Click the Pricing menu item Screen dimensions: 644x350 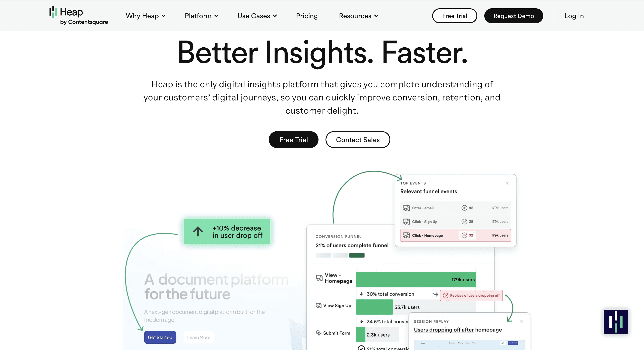pos(307,16)
